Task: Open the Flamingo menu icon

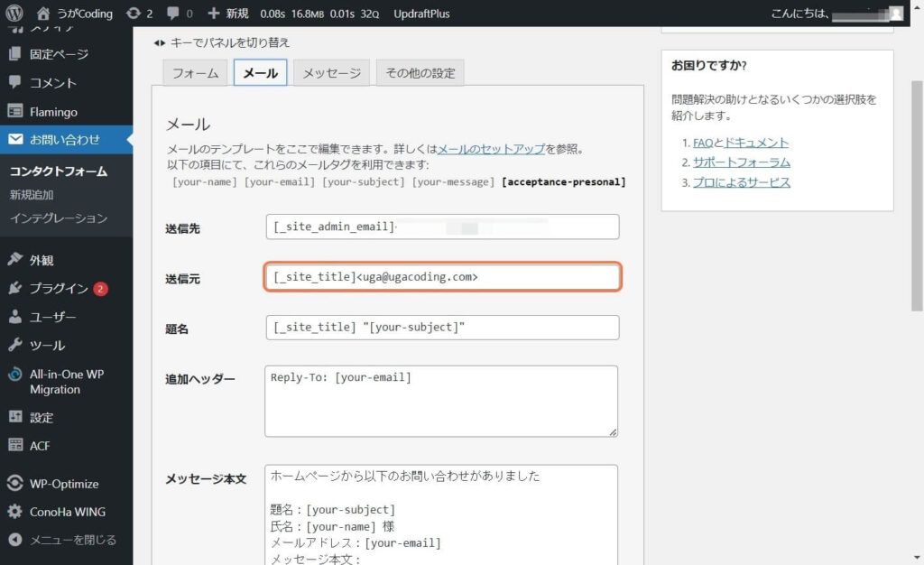Action: pyautogui.click(x=15, y=112)
